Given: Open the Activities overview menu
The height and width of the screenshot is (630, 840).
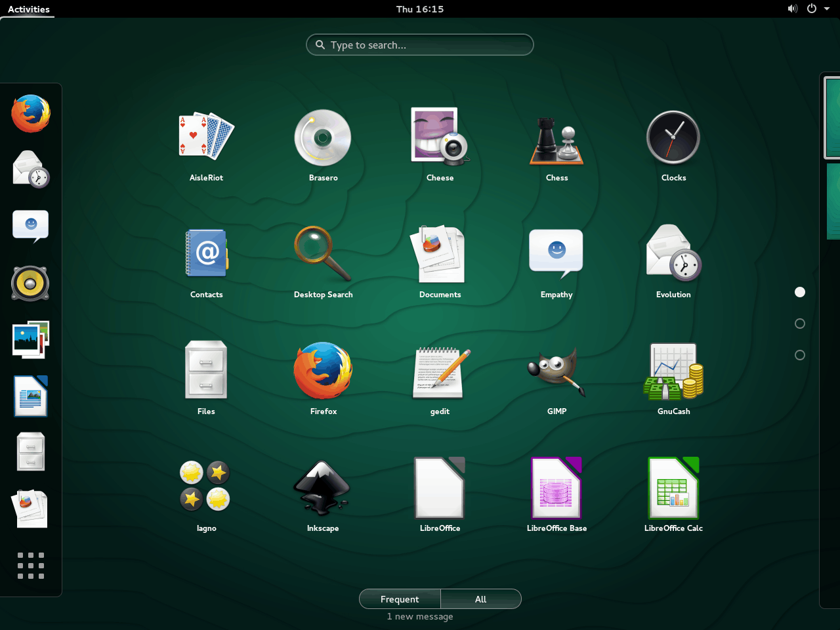Looking at the screenshot, I should [27, 9].
